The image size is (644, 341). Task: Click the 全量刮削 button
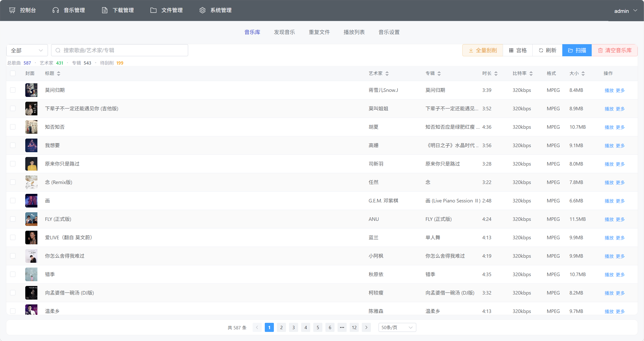[483, 50]
